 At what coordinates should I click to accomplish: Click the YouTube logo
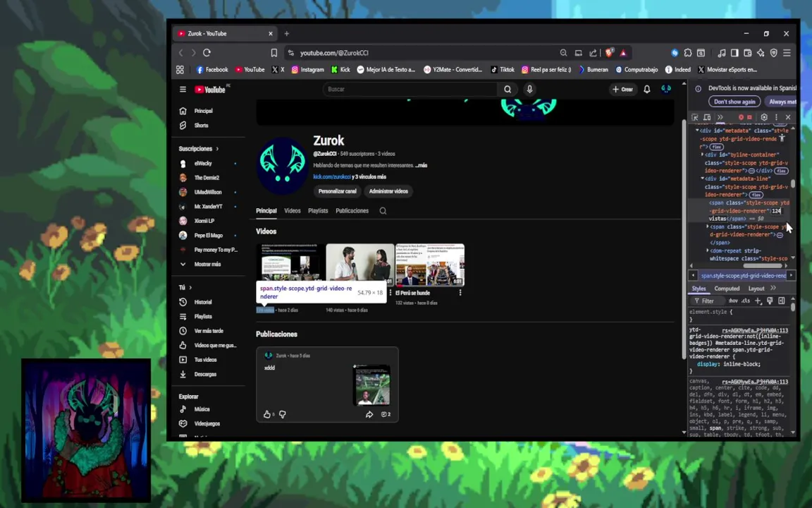tap(210, 89)
